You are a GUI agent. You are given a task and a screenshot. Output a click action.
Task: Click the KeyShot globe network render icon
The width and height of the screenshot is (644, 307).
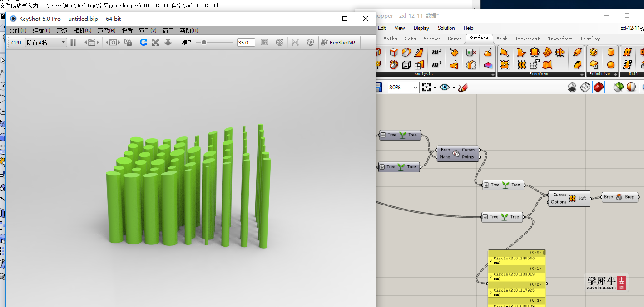click(280, 42)
